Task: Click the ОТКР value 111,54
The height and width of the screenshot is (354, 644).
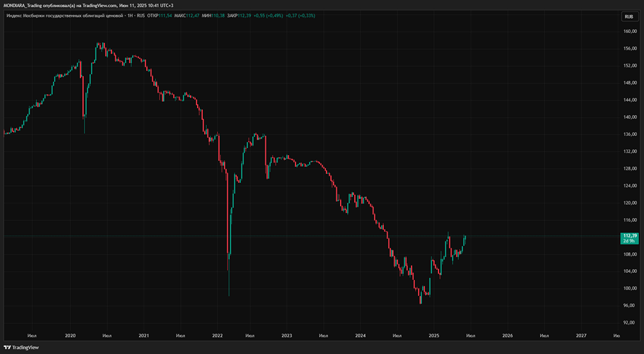Action: pyautogui.click(x=165, y=15)
